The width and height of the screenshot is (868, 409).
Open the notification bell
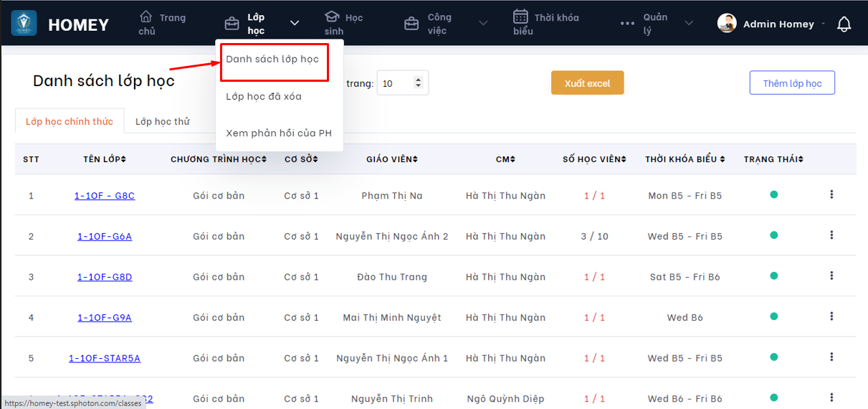[844, 24]
